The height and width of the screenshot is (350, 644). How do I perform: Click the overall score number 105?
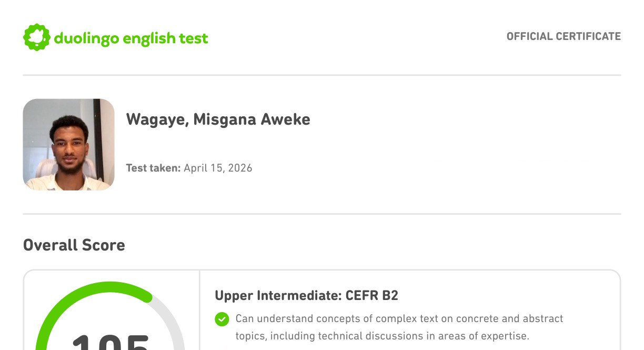click(x=110, y=343)
